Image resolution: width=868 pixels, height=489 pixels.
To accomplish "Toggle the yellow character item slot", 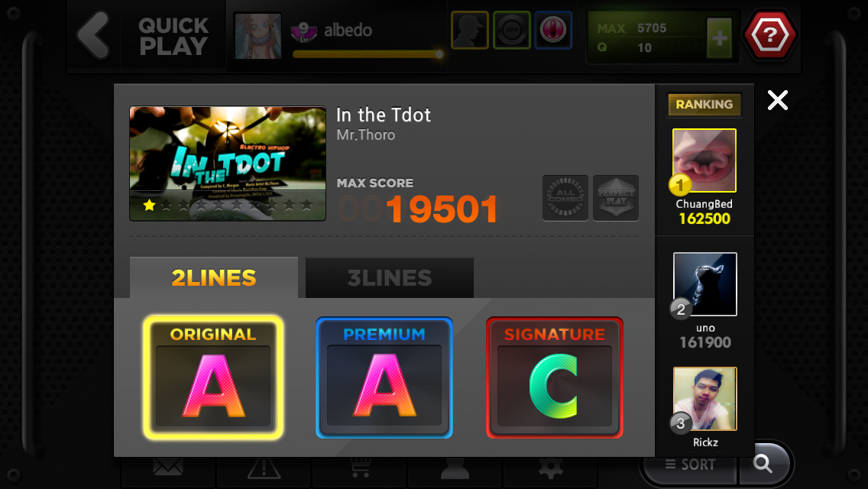I will point(469,30).
